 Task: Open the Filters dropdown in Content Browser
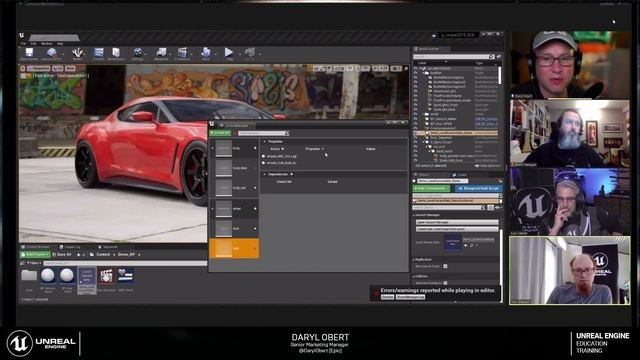[x=33, y=263]
